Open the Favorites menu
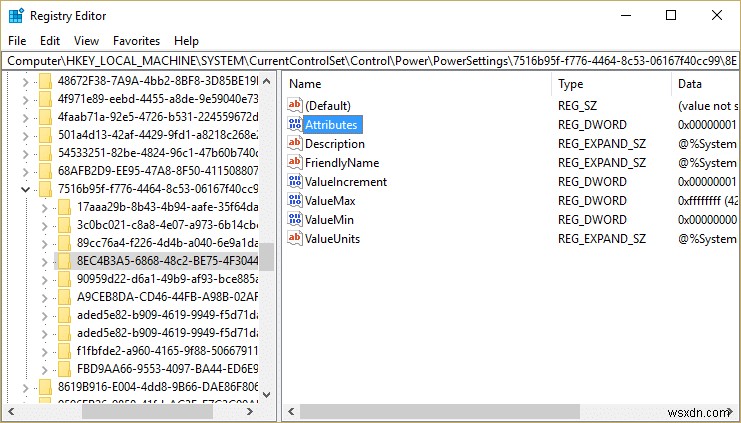 point(136,41)
